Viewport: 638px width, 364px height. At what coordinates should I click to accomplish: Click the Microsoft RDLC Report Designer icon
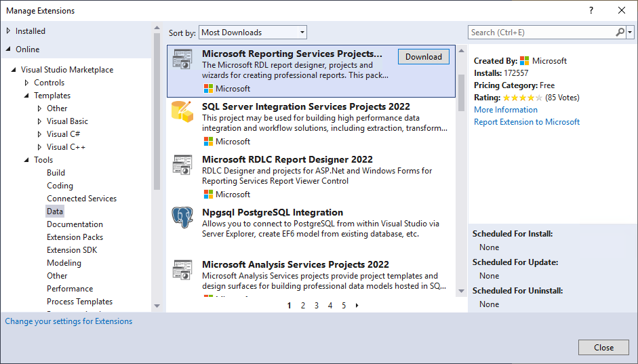pyautogui.click(x=182, y=165)
